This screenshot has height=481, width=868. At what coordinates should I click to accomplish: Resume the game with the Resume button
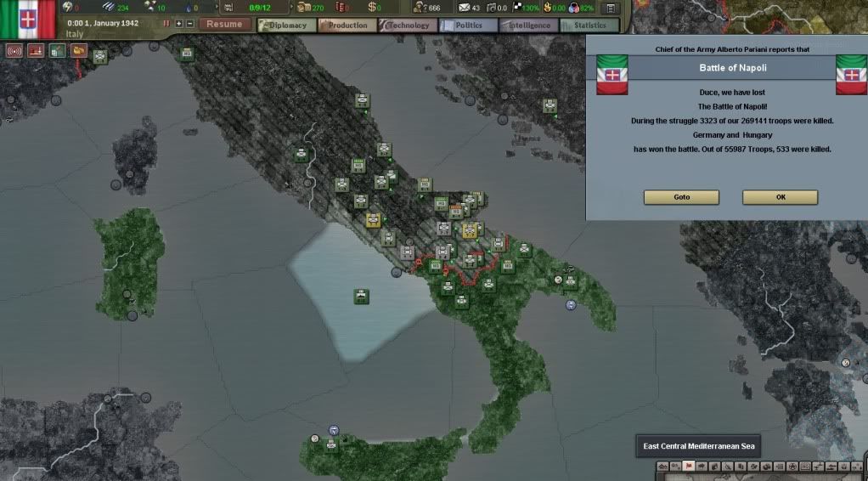pos(225,25)
